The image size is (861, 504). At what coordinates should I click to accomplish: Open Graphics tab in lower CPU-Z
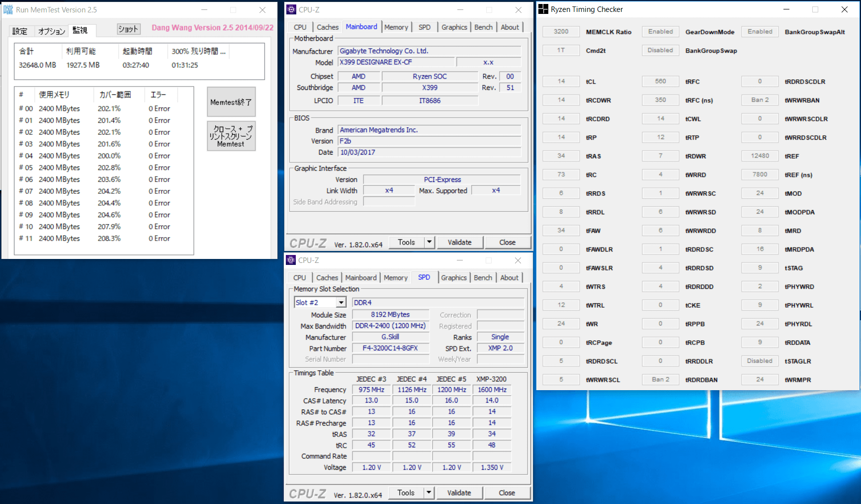(454, 278)
